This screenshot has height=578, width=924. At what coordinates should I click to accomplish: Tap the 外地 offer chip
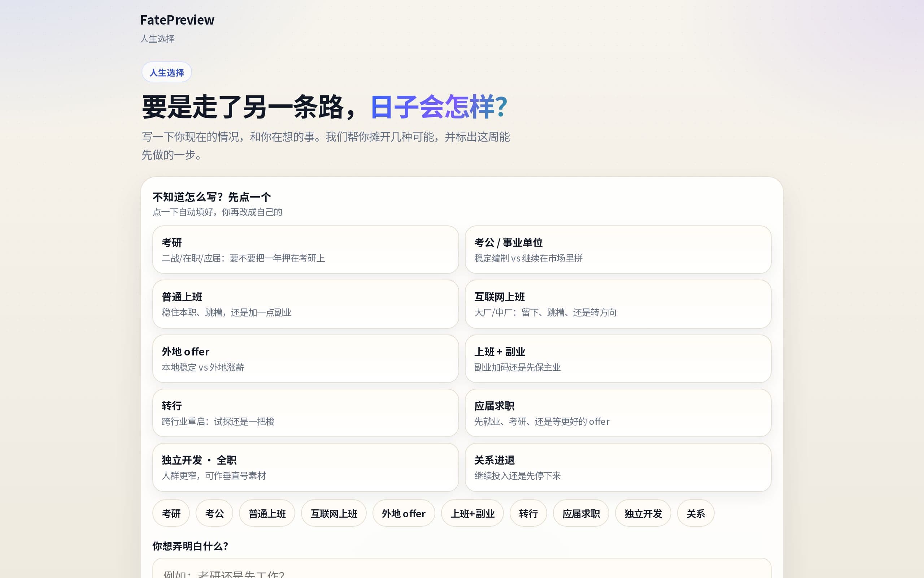[404, 513]
